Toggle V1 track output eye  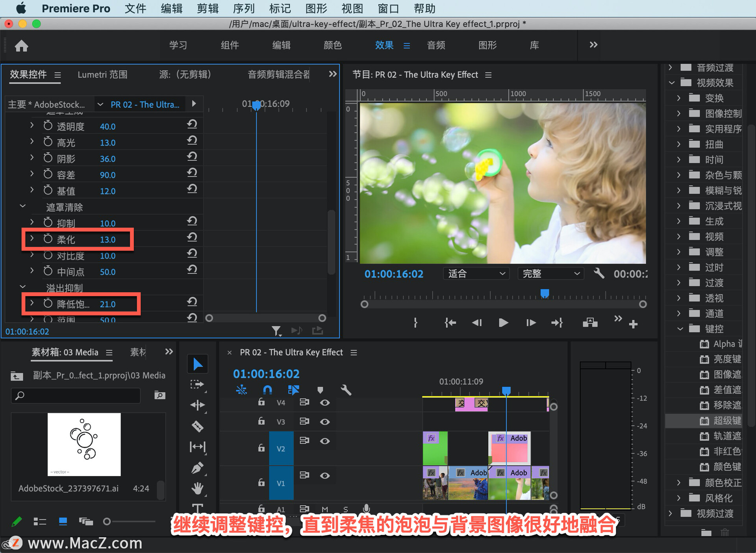point(325,476)
